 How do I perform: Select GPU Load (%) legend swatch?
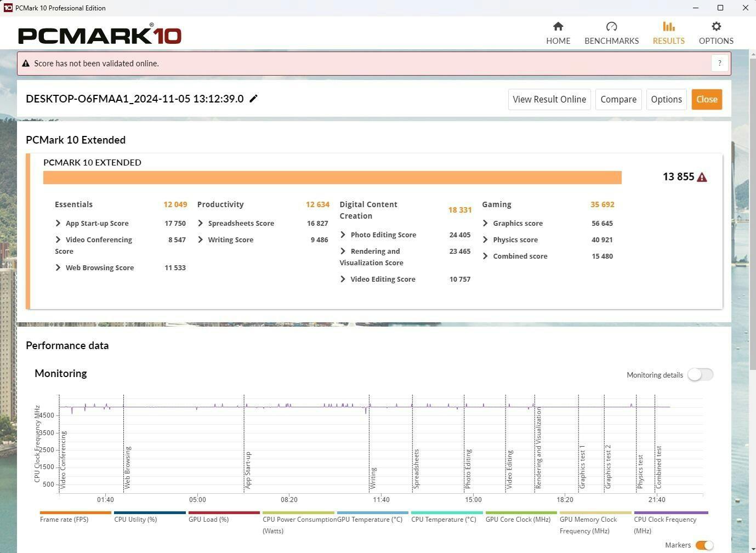[224, 513]
